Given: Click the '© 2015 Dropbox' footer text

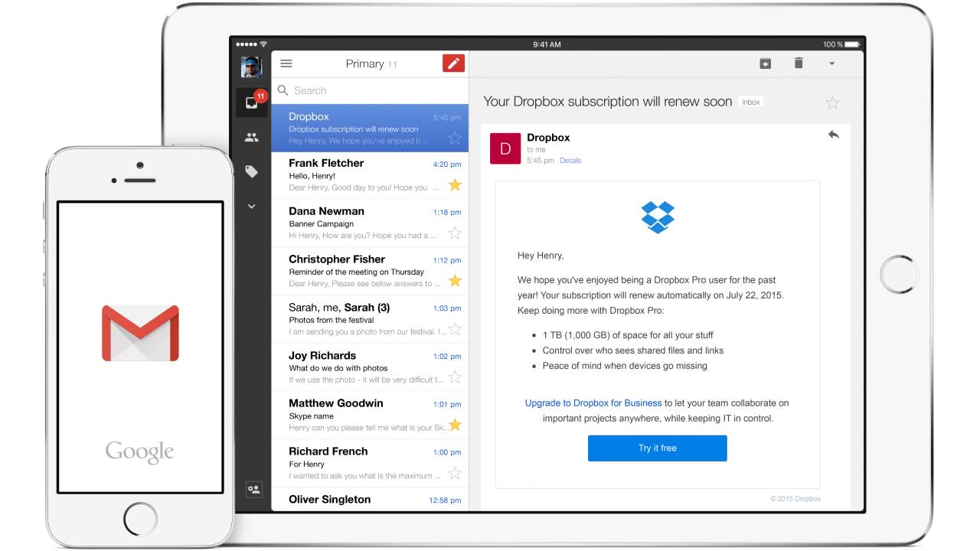Looking at the screenshot, I should point(795,499).
